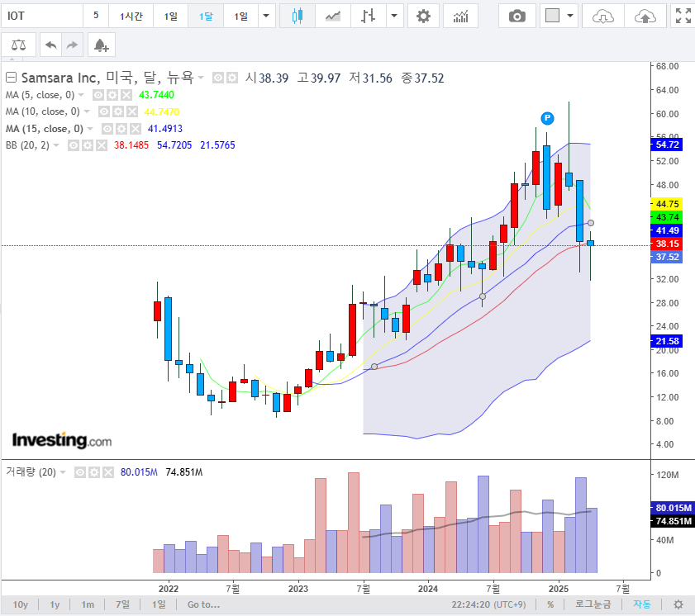Select the candlestick chart type icon

click(298, 17)
